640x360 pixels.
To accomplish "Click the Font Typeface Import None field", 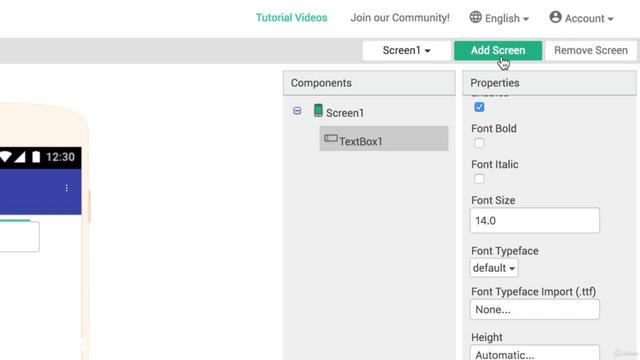I will tap(535, 309).
